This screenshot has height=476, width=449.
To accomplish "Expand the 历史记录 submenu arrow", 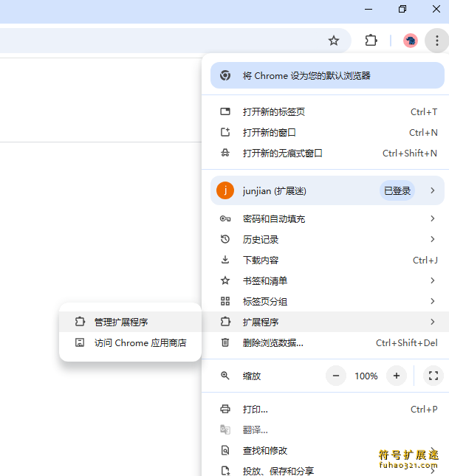I will click(433, 239).
